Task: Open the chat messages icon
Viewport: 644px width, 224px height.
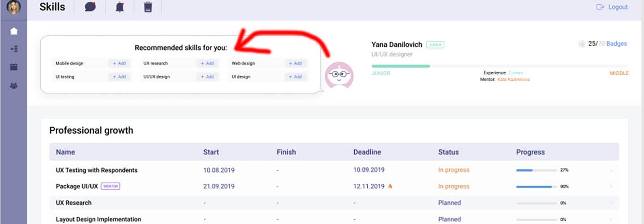Action: coord(90,7)
